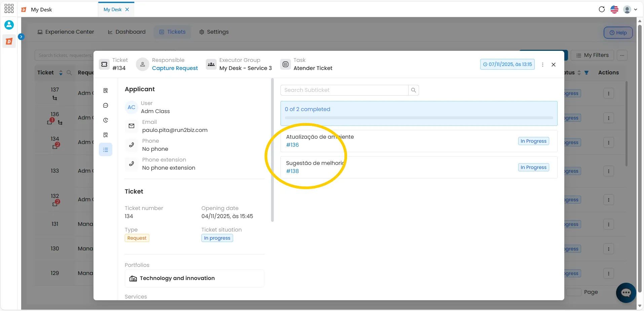
Task: Open the comments bubble icon in dialog sidebar
Action: tap(106, 105)
